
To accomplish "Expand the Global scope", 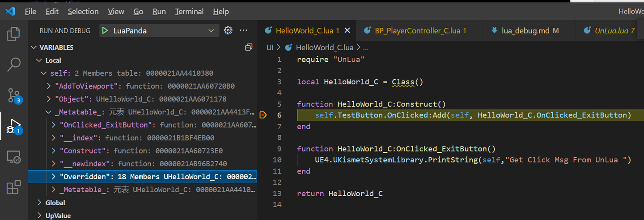I will click(x=39, y=203).
